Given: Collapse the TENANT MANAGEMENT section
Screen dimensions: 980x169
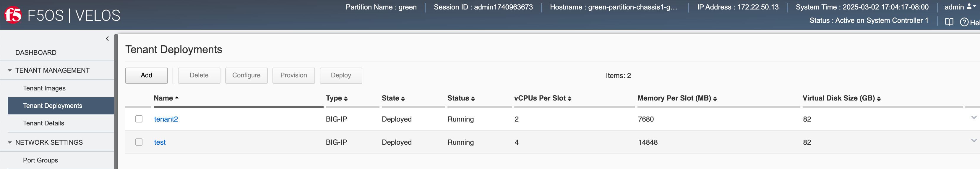Looking at the screenshot, I should (x=10, y=71).
